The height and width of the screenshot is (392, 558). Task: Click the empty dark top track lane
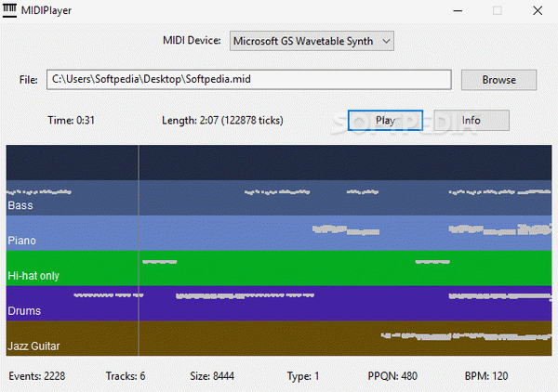(279, 163)
